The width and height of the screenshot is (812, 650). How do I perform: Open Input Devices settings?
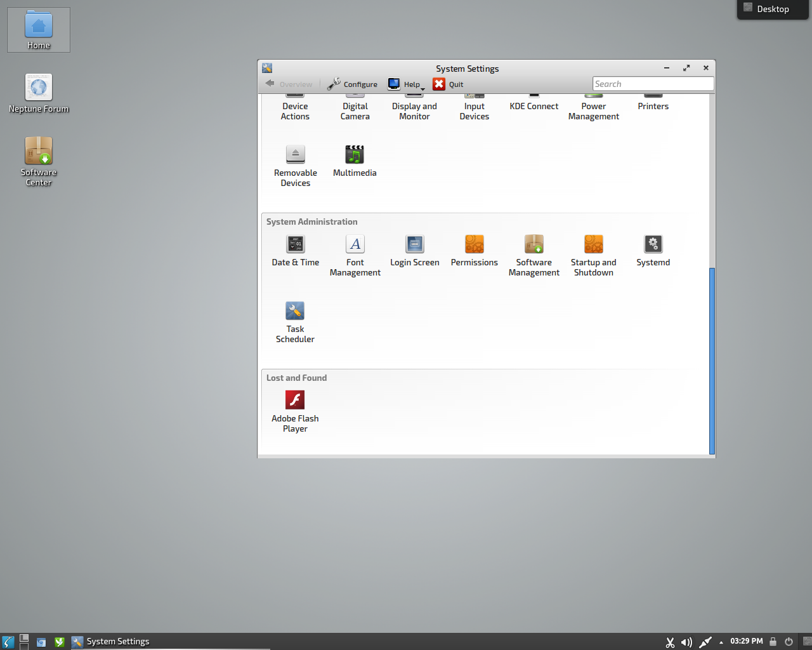coord(474,109)
